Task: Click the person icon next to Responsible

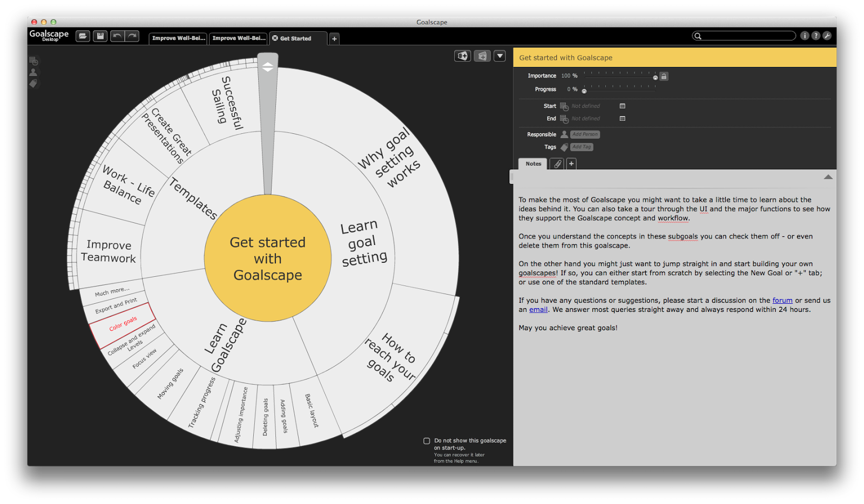Action: [564, 134]
